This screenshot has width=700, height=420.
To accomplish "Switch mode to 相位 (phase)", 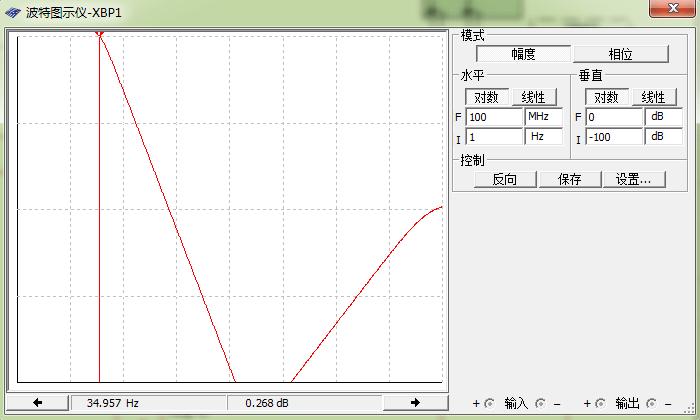I will click(620, 55).
